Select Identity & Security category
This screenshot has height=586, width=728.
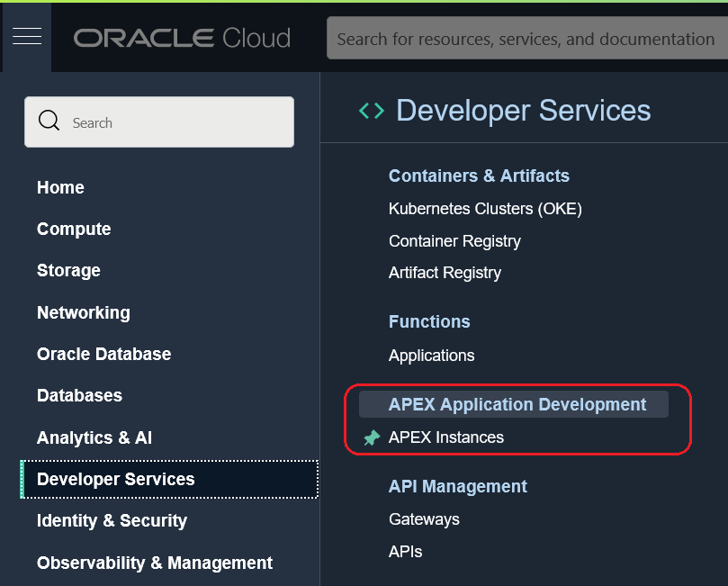112,520
